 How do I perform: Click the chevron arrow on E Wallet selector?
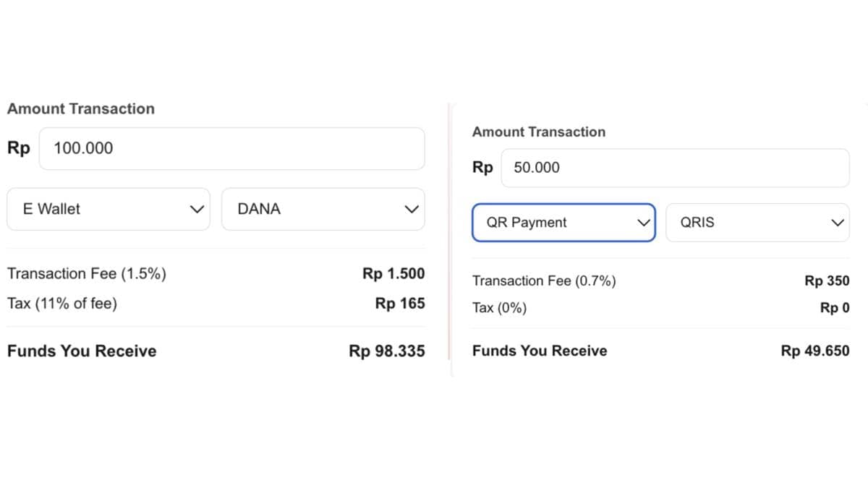coord(196,209)
